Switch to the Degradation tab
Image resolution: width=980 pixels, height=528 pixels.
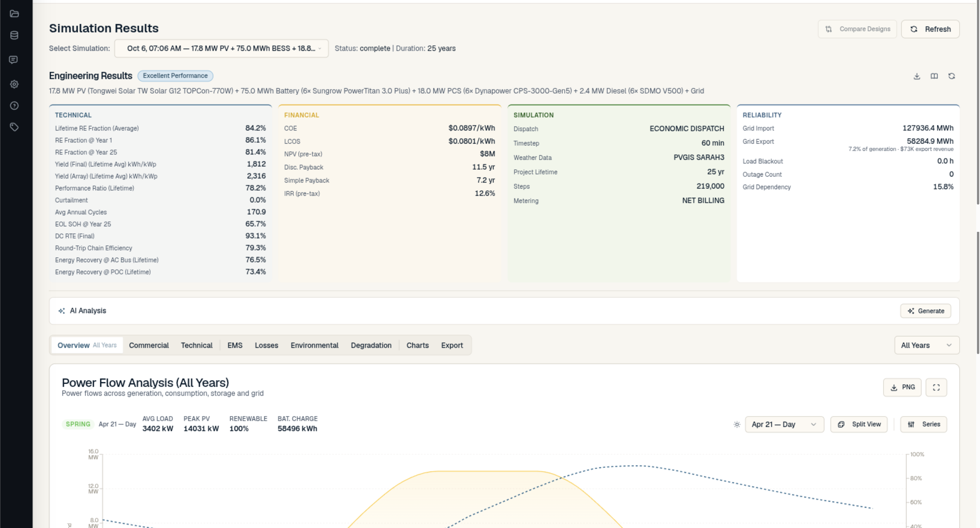pos(371,345)
